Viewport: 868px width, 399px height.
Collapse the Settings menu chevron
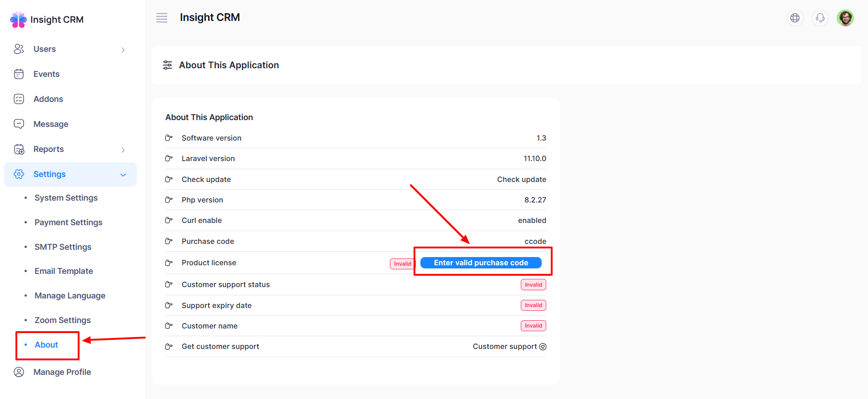123,175
